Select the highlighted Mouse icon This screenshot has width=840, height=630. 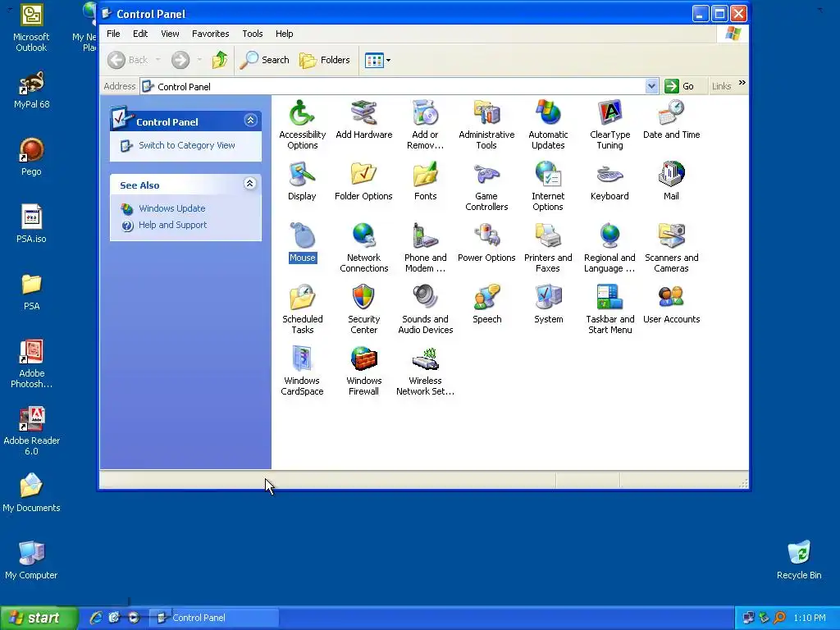[302, 242]
